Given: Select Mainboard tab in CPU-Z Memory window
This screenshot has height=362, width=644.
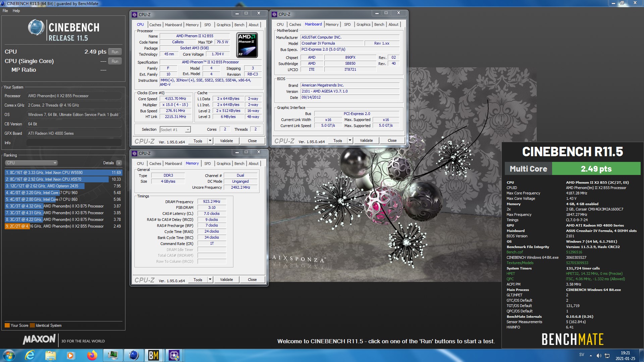Looking at the screenshot, I should [x=173, y=164].
